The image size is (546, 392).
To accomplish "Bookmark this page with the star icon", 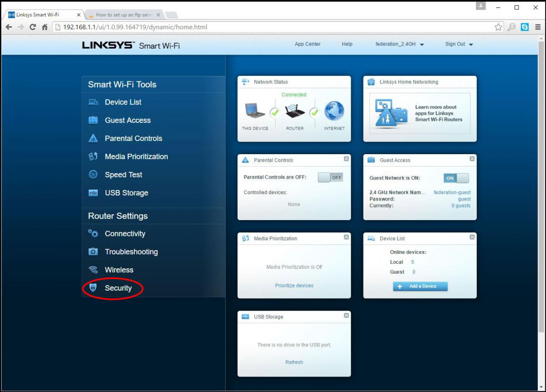I will point(499,27).
